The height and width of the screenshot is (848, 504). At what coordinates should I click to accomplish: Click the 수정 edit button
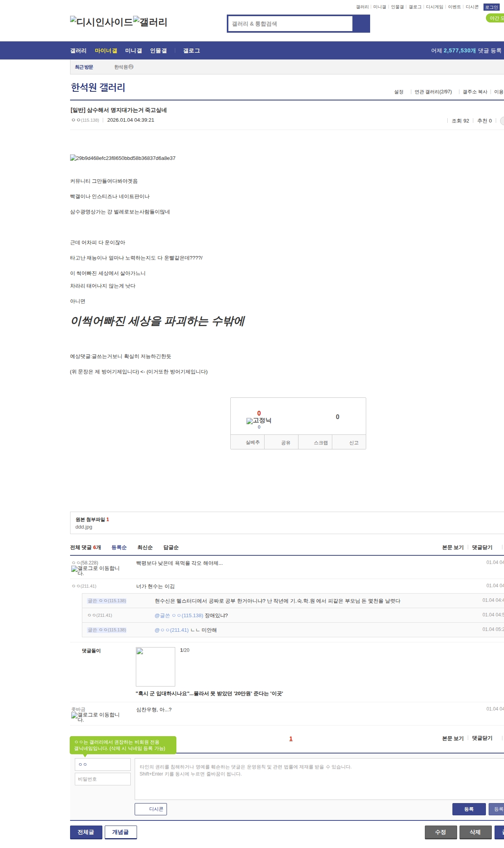coord(441,832)
